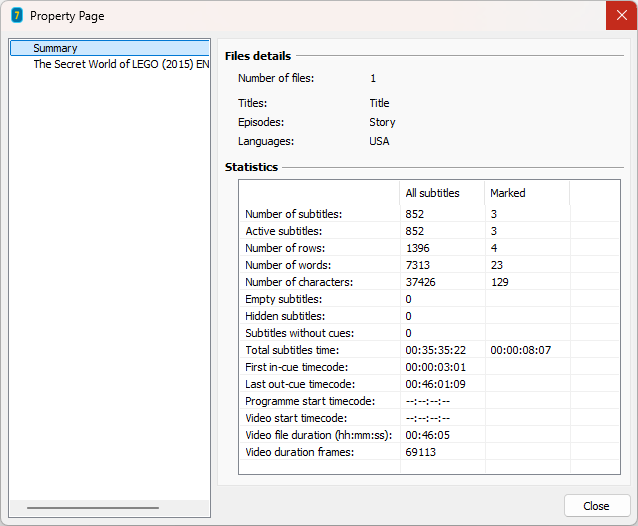Click the Video duration frames value 69113
The width and height of the screenshot is (638, 526).
(x=420, y=452)
